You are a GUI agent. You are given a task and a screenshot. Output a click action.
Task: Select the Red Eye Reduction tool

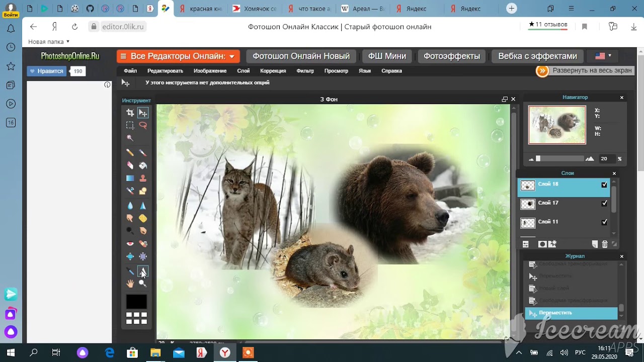pyautogui.click(x=130, y=244)
